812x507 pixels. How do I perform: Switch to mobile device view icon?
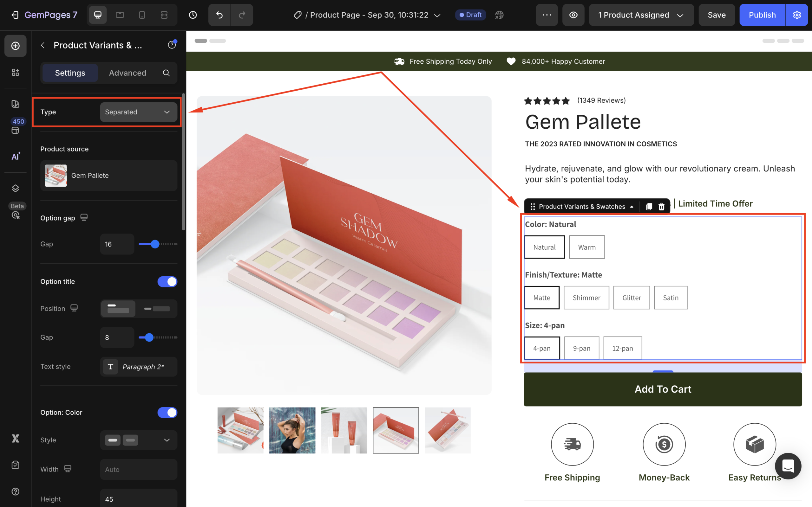click(142, 15)
